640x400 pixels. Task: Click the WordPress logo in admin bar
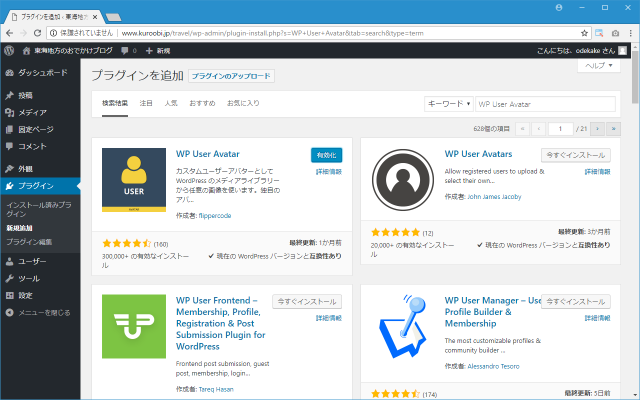(9, 49)
